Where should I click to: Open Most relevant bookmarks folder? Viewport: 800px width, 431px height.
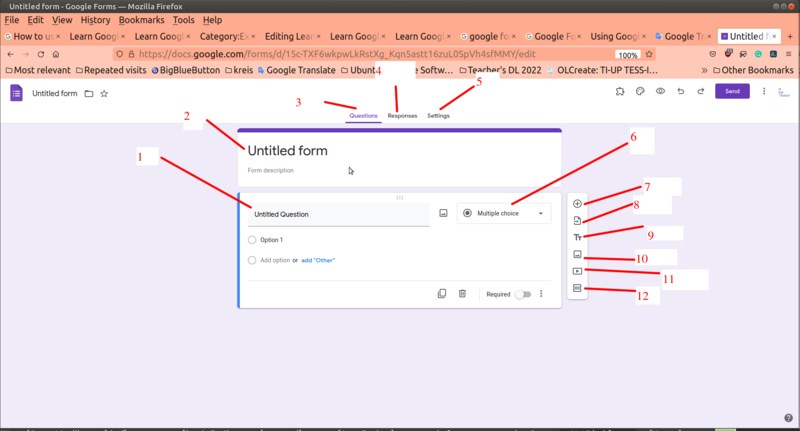click(38, 70)
